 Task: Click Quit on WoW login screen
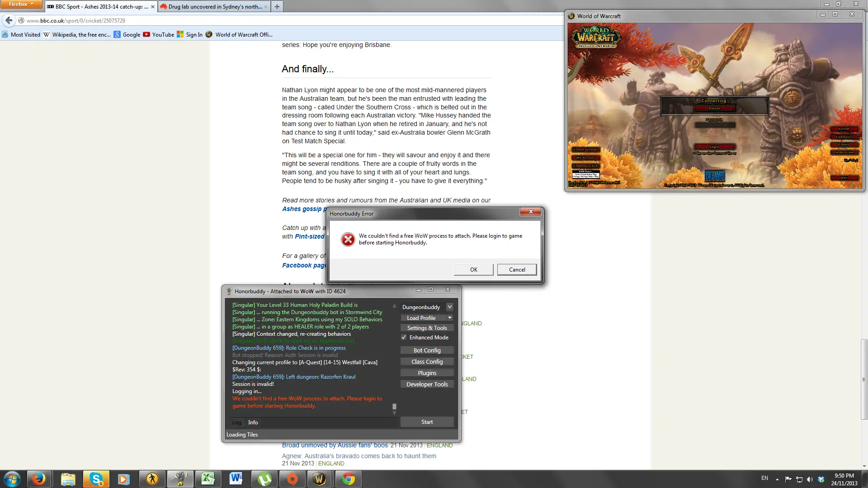pyautogui.click(x=844, y=178)
